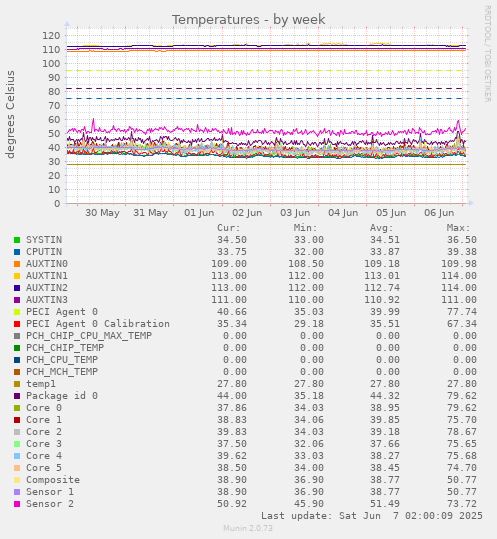Click the 'Min:' column header
The width and height of the screenshot is (497, 539).
[306, 228]
